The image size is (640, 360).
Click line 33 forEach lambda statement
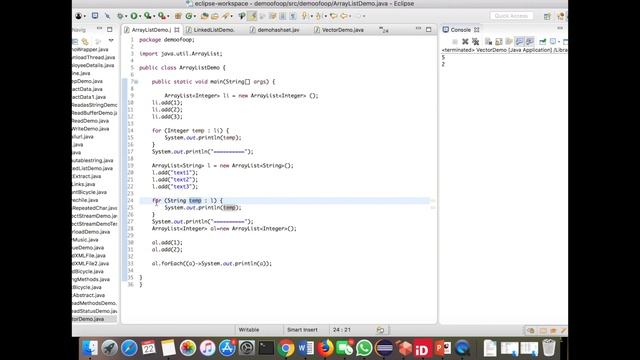(x=211, y=264)
